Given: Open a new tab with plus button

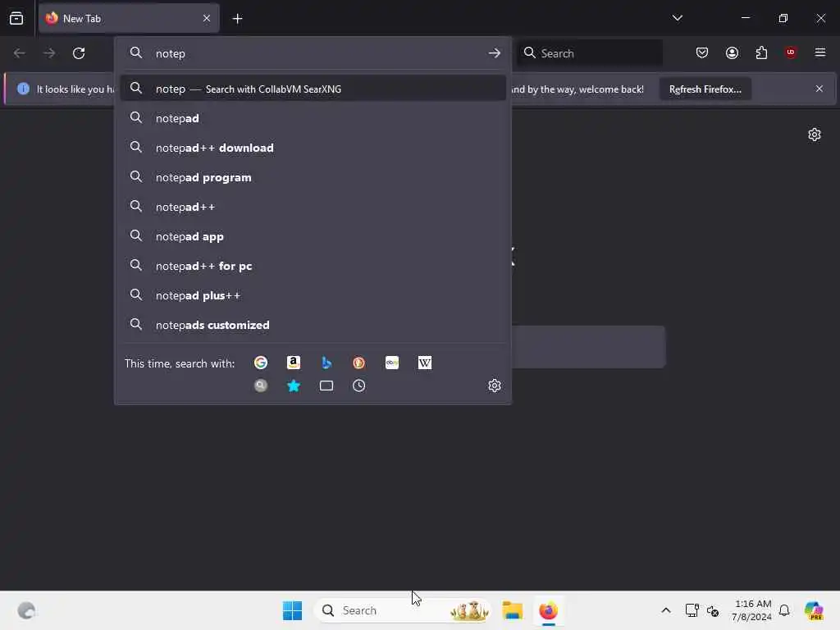Looking at the screenshot, I should pos(237,19).
